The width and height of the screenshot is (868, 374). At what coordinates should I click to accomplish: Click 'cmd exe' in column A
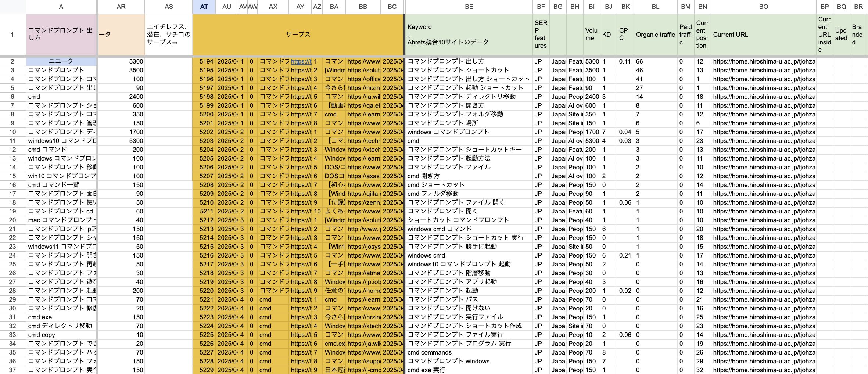click(61, 317)
